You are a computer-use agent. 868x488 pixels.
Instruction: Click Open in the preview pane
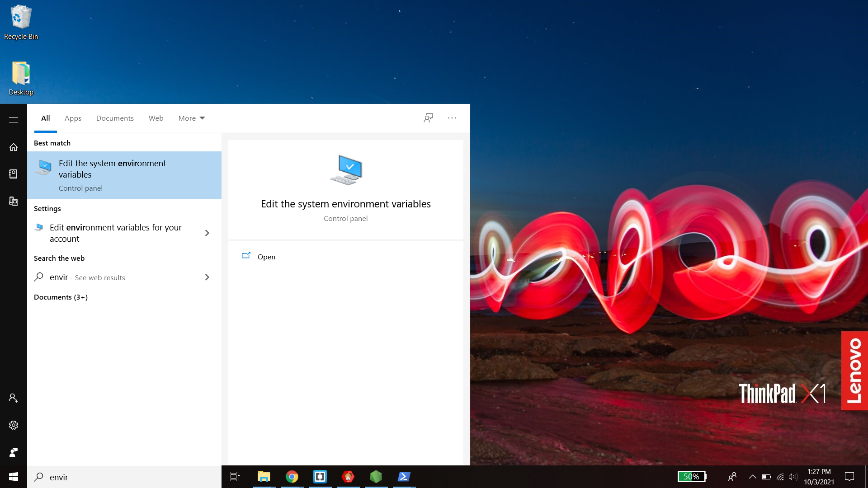coord(266,257)
